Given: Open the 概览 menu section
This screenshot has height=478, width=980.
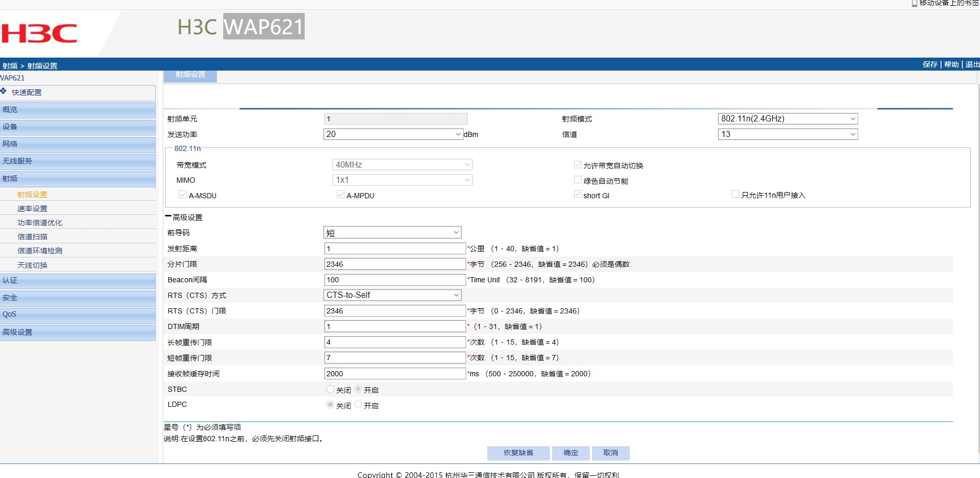Looking at the screenshot, I should [x=78, y=110].
